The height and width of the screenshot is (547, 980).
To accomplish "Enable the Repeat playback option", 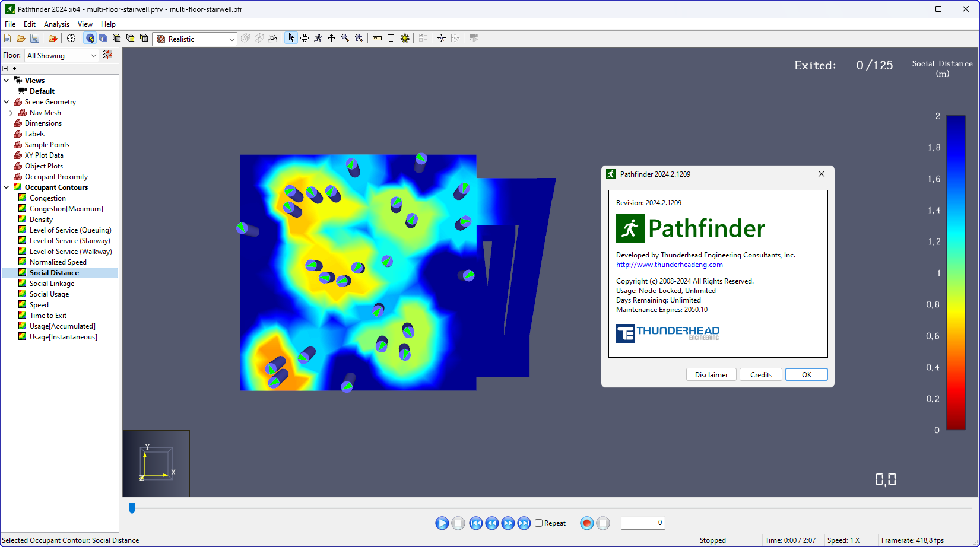I will (540, 523).
